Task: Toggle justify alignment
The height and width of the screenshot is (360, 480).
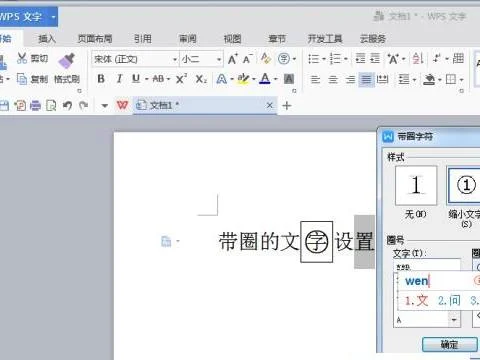Action: [366, 80]
